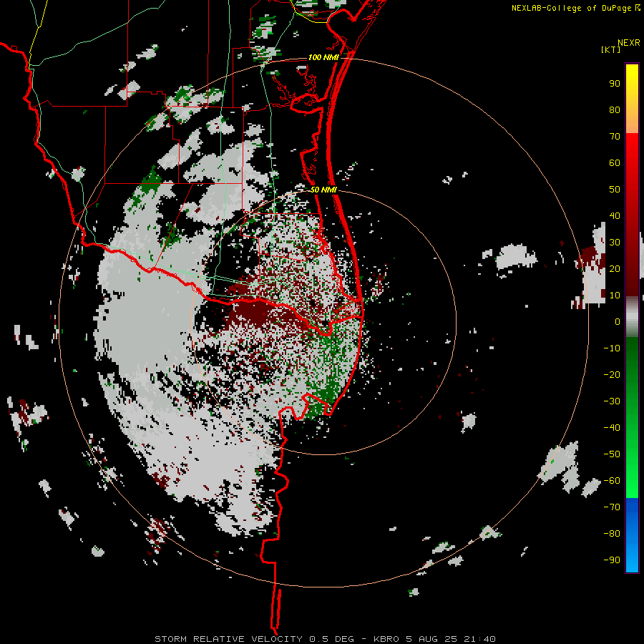This screenshot has height=644, width=644.
Task: Click the yellow top segment of the color bar
Action: (x=632, y=98)
